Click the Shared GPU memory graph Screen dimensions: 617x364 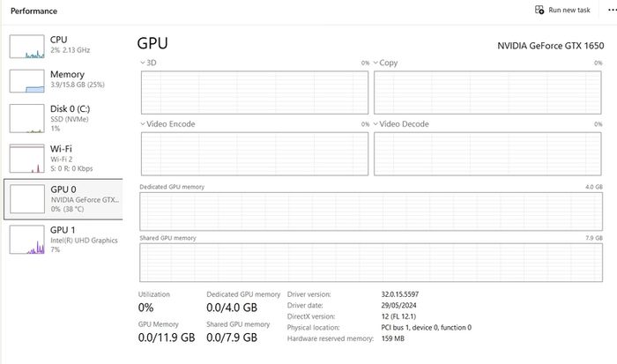coord(371,263)
